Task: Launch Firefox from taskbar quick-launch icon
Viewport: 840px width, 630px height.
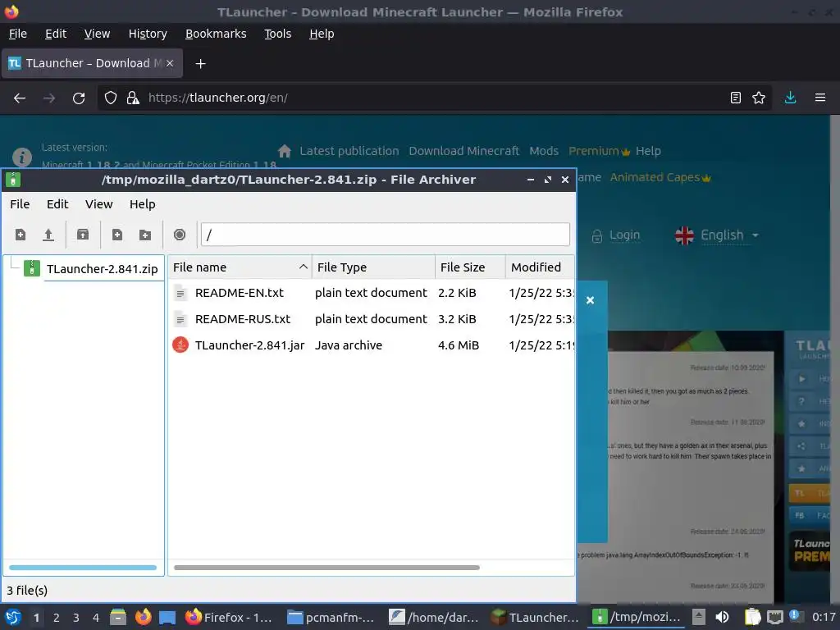Action: coord(143,617)
